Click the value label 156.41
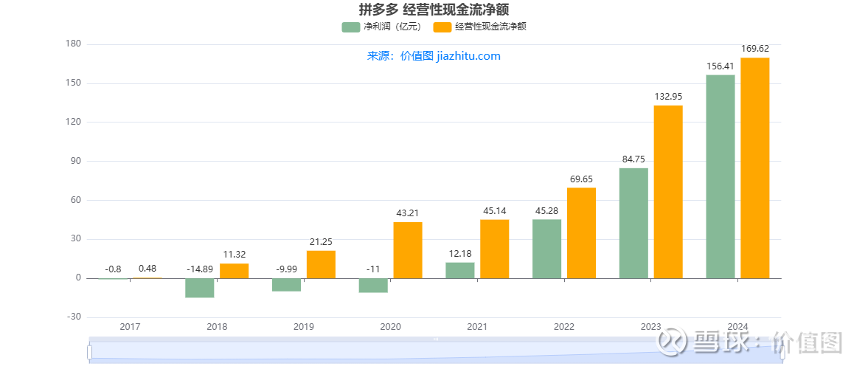The height and width of the screenshot is (369, 868). pos(721,66)
